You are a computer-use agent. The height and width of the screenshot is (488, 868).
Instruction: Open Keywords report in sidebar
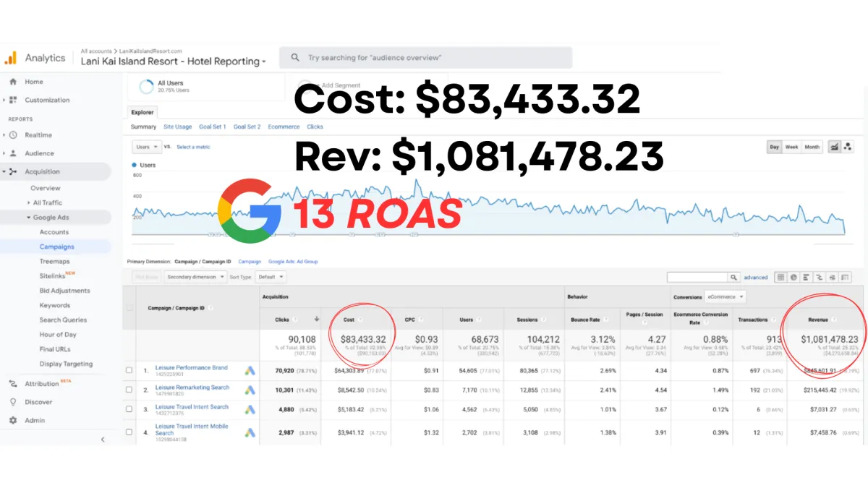(x=55, y=305)
